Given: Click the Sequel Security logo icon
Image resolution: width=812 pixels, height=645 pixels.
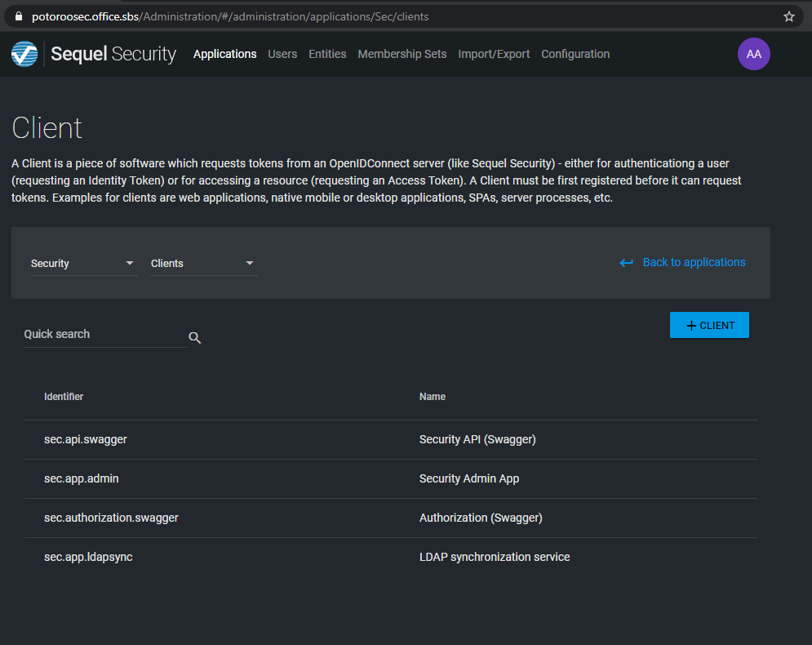Looking at the screenshot, I should [24, 54].
